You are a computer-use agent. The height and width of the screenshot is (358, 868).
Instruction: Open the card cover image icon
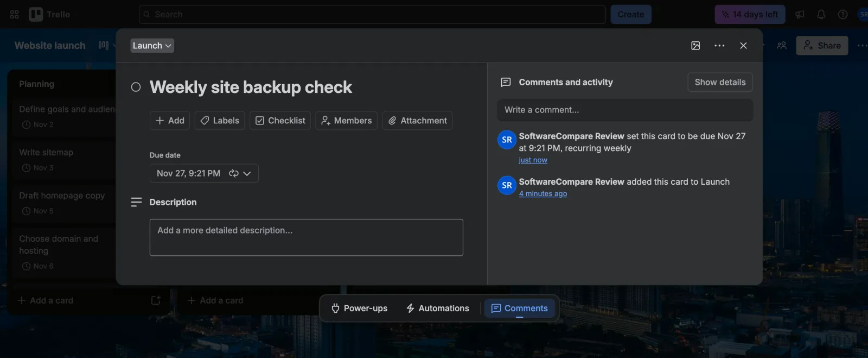[695, 46]
